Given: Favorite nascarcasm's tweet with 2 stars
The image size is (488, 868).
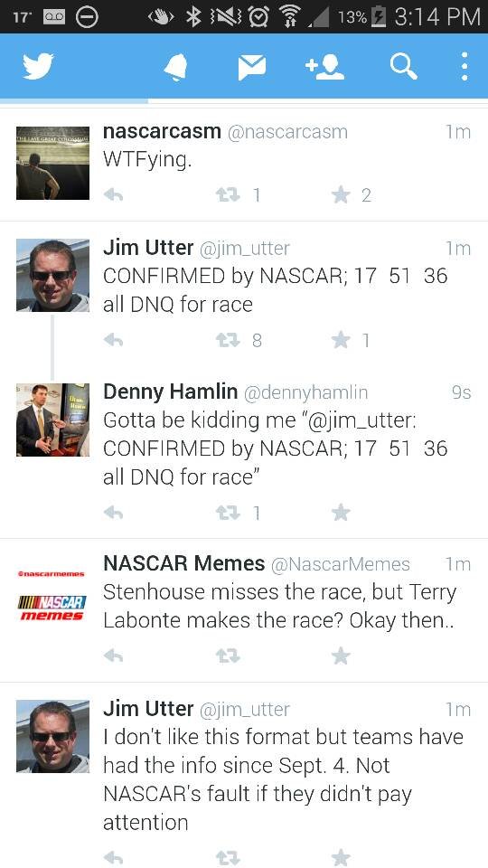Looking at the screenshot, I should (342, 195).
